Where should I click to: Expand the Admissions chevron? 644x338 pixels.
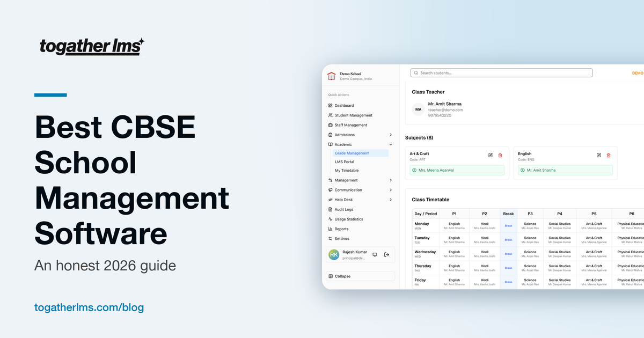(x=391, y=135)
